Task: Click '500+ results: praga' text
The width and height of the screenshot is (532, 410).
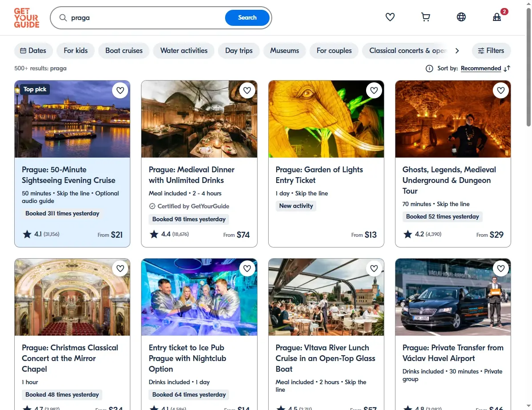Action: click(40, 68)
